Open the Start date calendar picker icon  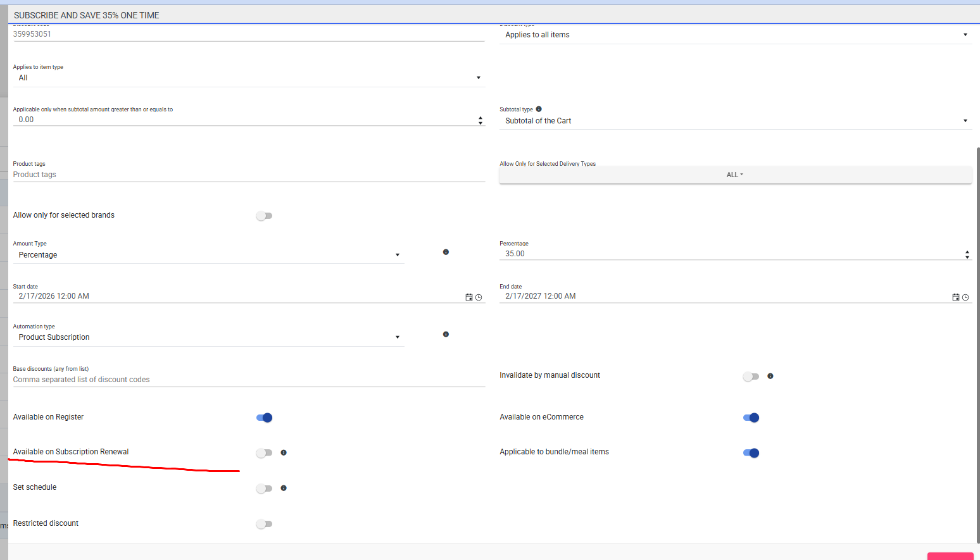tap(468, 297)
